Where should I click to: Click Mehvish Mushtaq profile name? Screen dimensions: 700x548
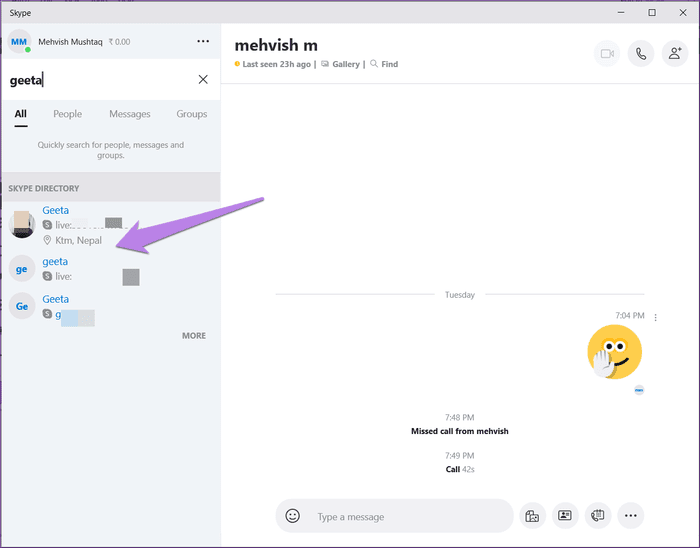70,42
